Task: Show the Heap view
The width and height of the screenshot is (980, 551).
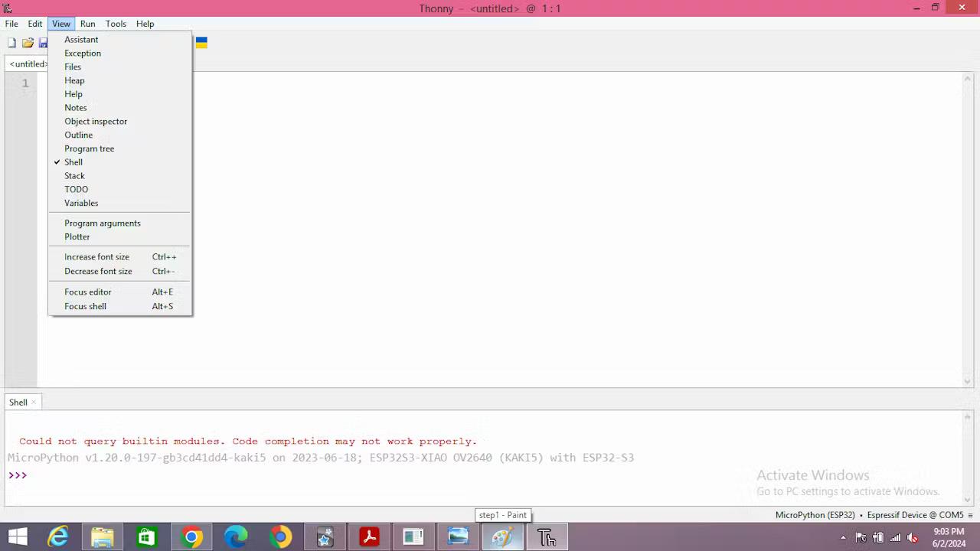Action: [120, 80]
